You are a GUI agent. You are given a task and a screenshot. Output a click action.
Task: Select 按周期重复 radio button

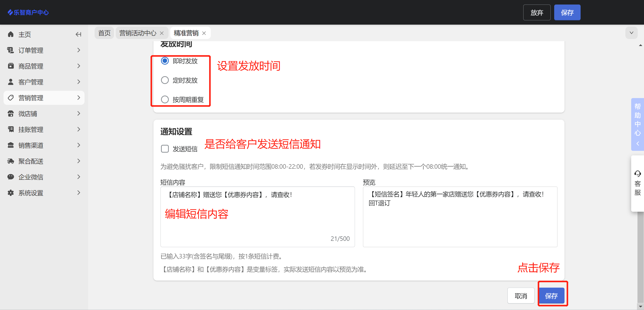(165, 100)
